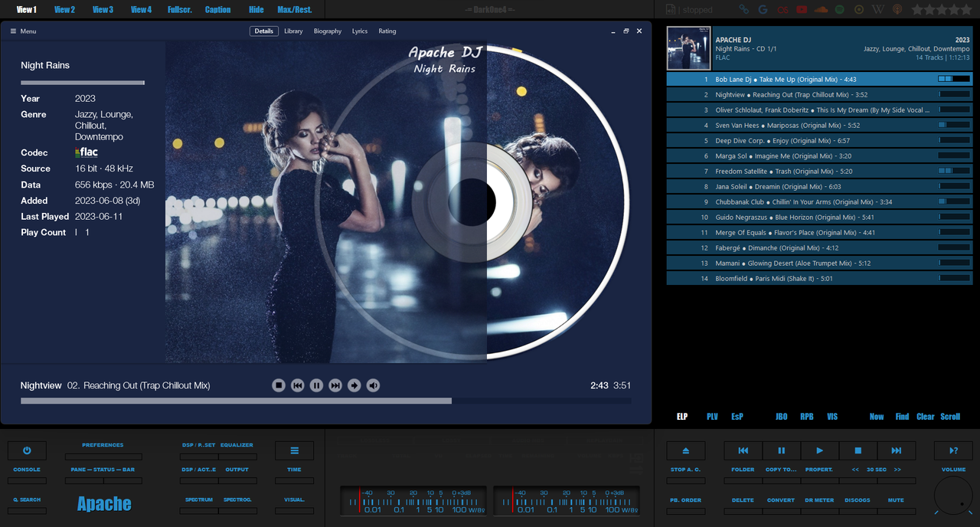Stop playback in the mini player
The width and height of the screenshot is (980, 527).
coord(279,385)
